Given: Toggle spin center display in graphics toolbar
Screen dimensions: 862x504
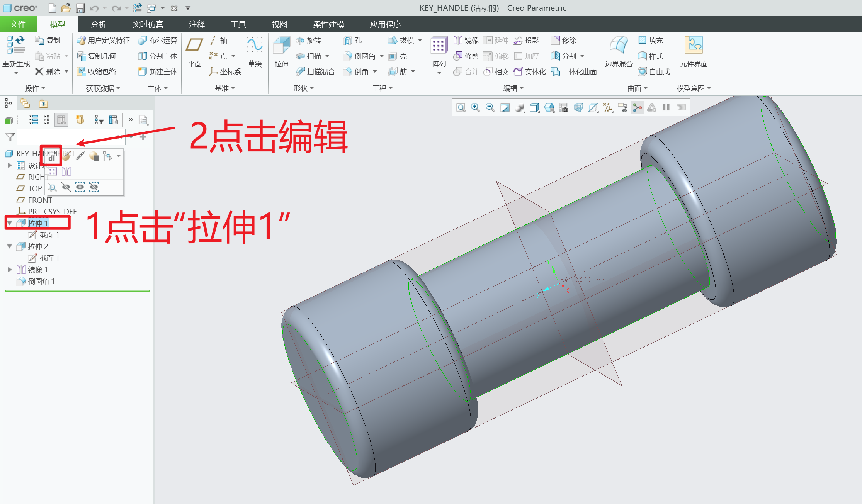Looking at the screenshot, I should click(637, 107).
